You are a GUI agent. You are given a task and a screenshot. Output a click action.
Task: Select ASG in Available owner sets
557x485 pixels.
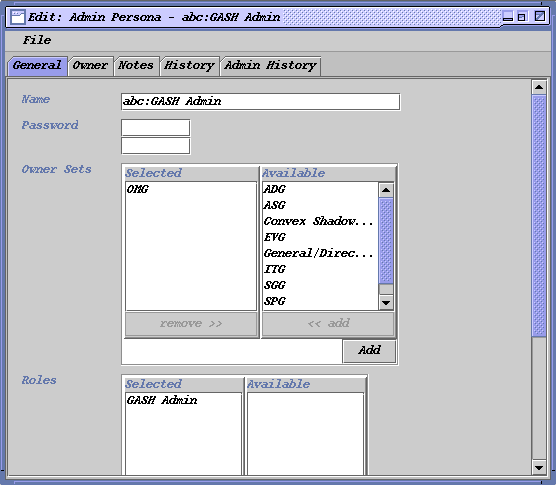click(x=320, y=205)
